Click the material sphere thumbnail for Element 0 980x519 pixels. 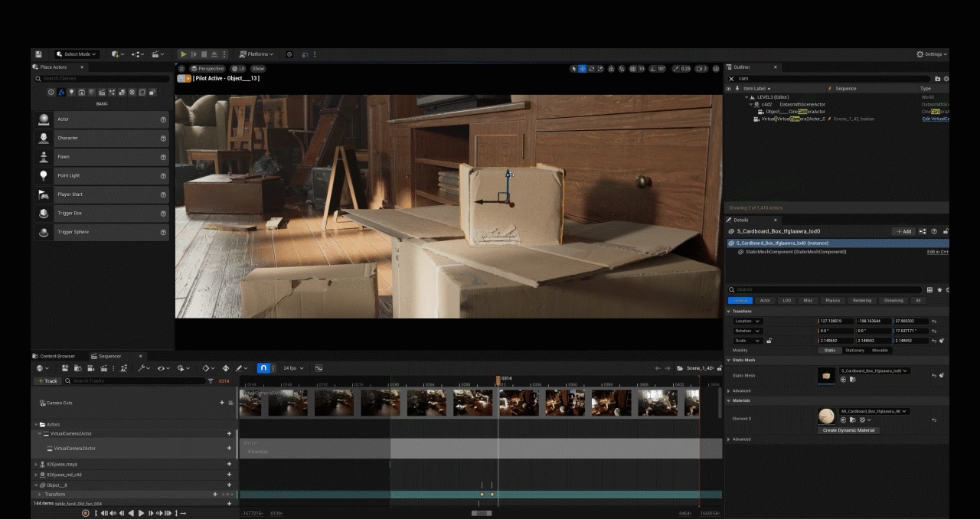(826, 416)
